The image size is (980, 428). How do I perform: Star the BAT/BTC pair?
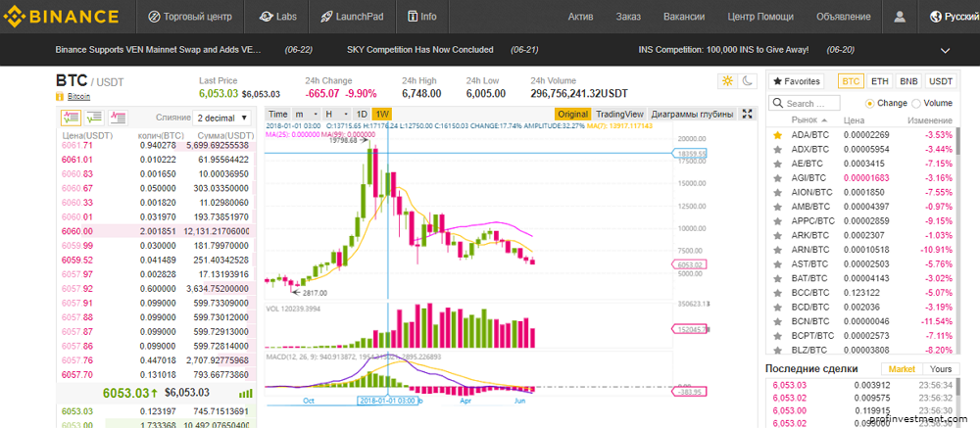(x=777, y=278)
